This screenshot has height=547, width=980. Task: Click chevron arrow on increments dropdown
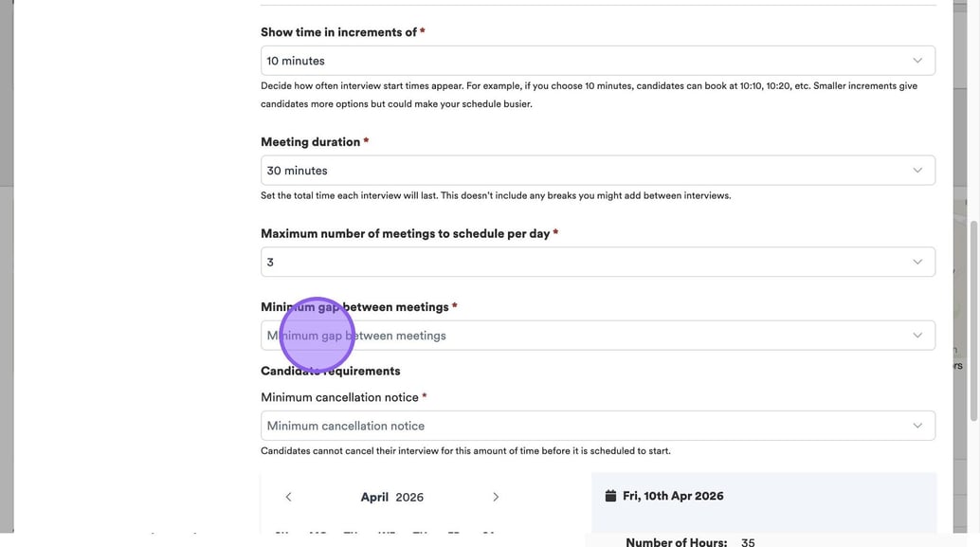pyautogui.click(x=916, y=61)
